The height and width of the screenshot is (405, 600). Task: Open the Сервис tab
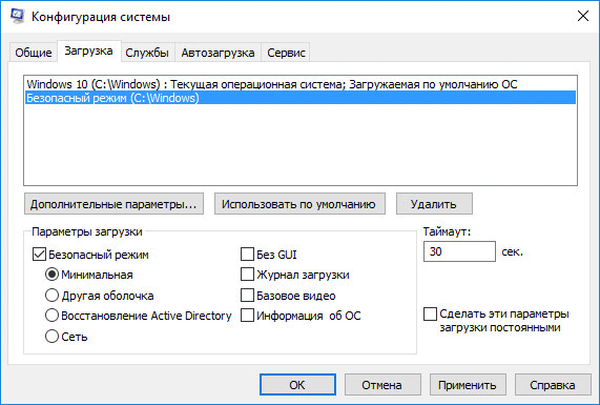click(x=287, y=52)
